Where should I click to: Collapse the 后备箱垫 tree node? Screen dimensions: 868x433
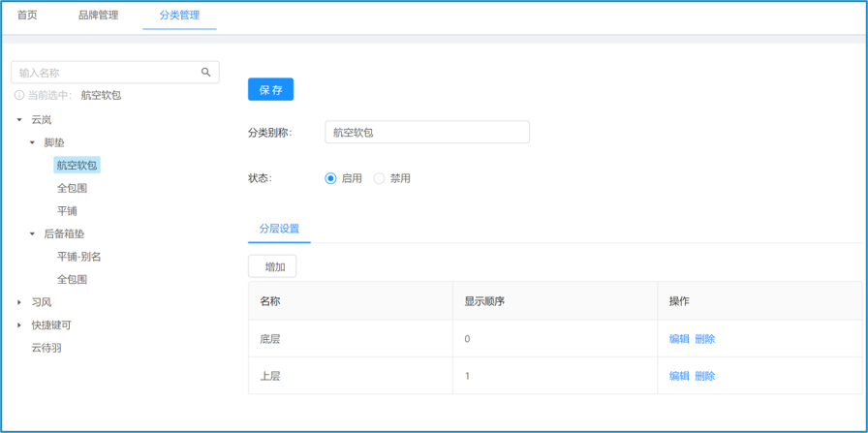pyautogui.click(x=32, y=234)
